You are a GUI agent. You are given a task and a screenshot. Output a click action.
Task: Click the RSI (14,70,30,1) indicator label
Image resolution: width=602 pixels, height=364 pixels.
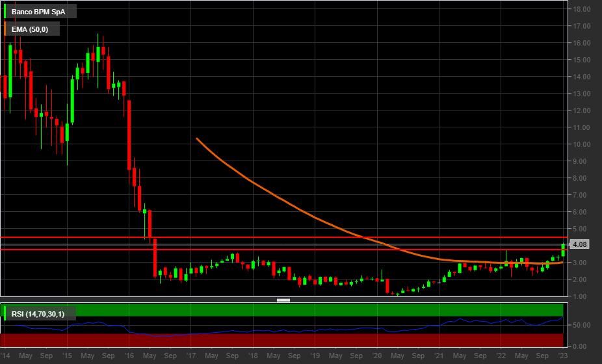pos(38,314)
